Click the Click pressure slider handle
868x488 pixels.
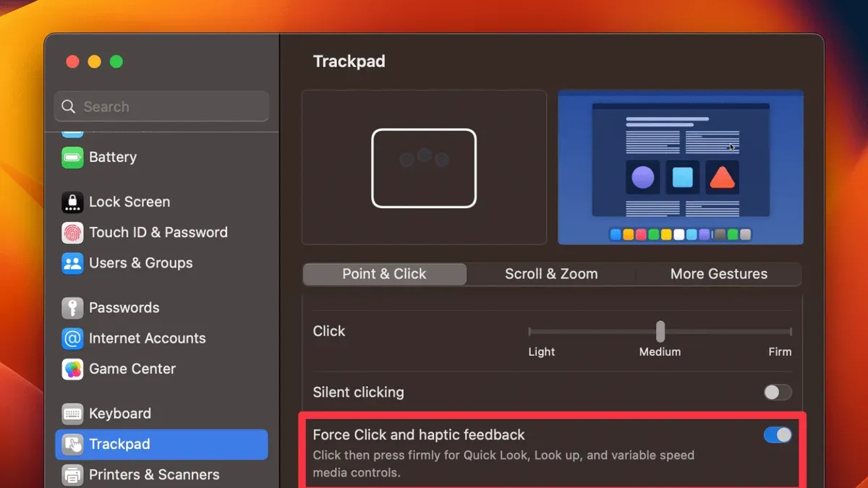(x=660, y=332)
